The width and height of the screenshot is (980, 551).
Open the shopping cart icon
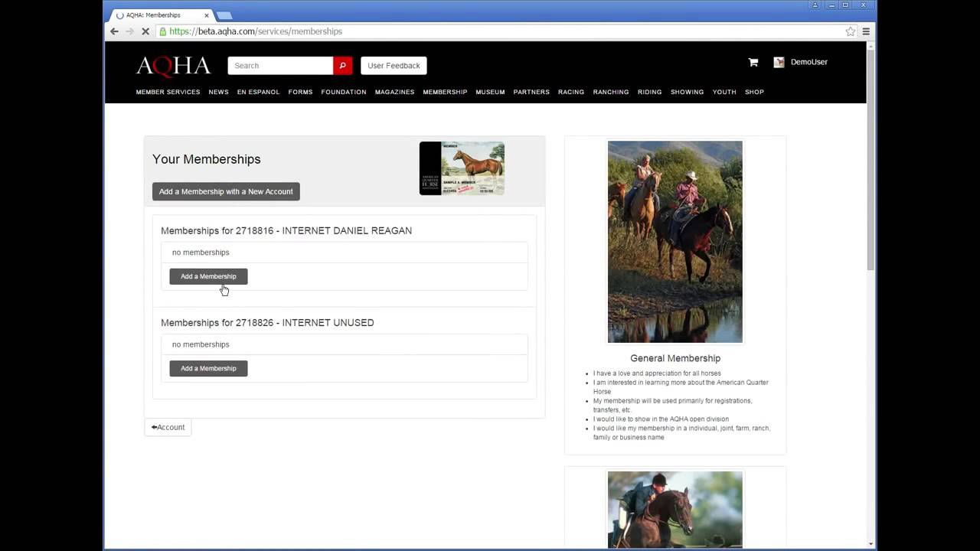(x=753, y=62)
